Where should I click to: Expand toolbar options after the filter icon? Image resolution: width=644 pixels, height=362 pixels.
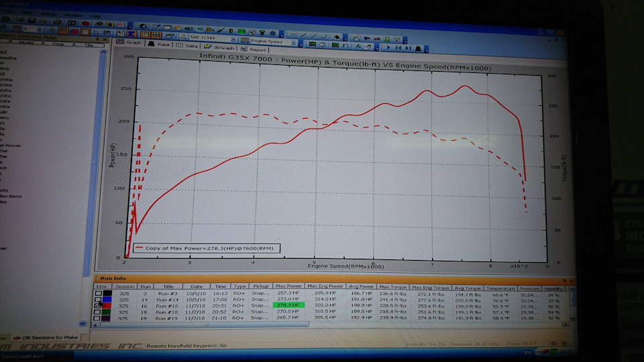405,40
